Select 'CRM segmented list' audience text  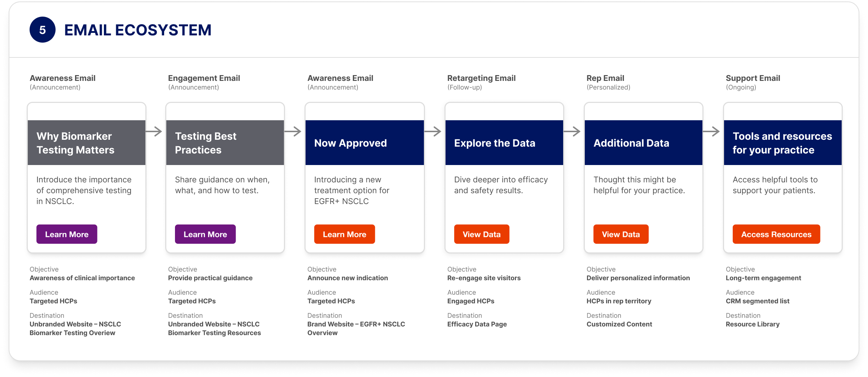(758, 301)
